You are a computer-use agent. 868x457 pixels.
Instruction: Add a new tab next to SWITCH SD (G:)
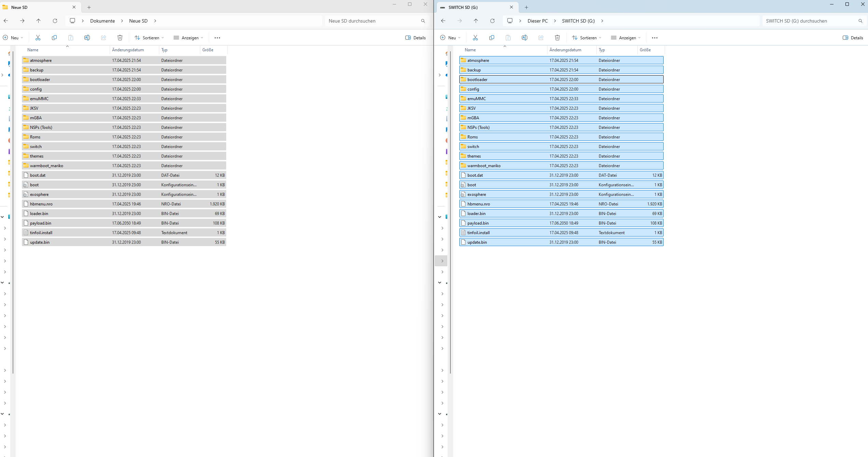527,7
